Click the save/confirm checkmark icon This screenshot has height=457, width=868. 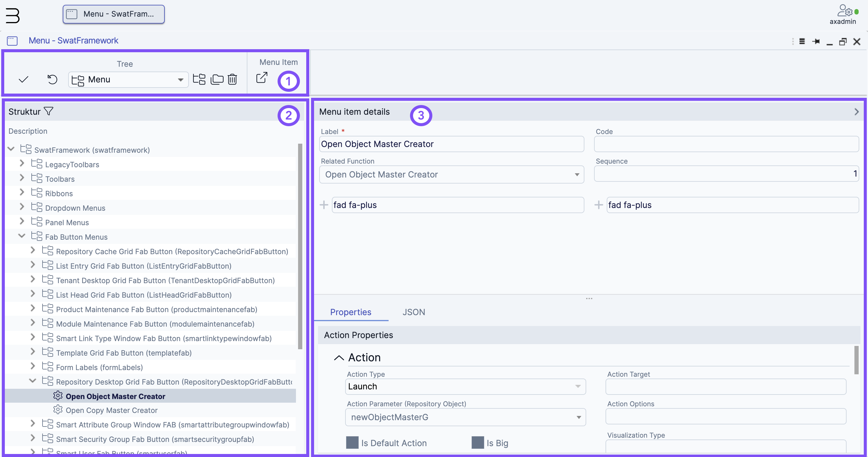pos(24,79)
